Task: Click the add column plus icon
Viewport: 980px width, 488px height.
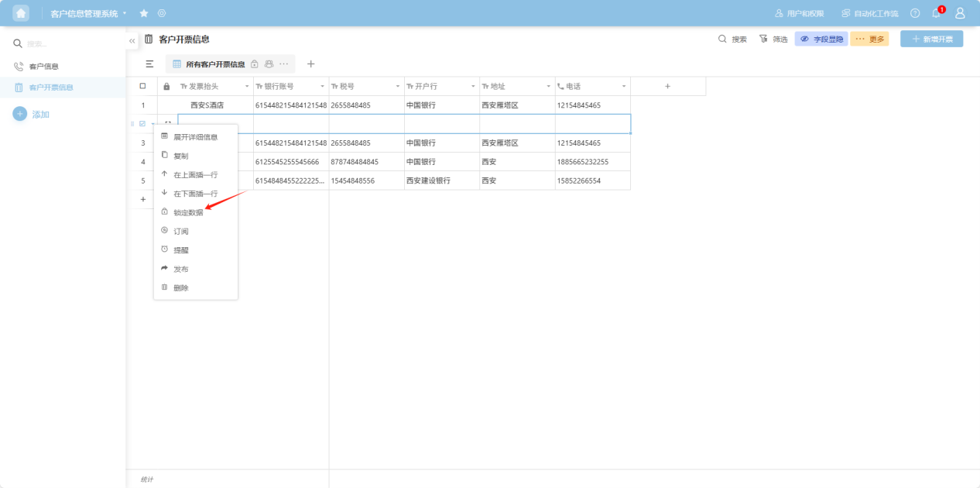Action: tap(667, 87)
